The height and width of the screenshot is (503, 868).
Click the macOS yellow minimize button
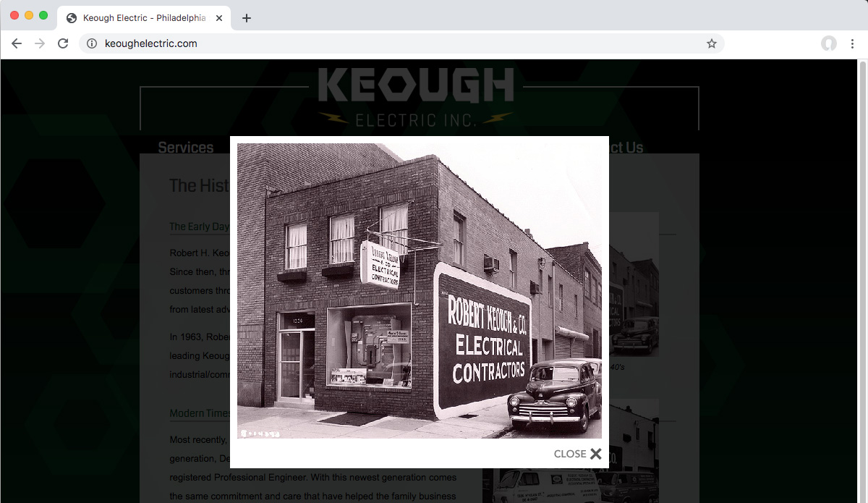pos(29,15)
